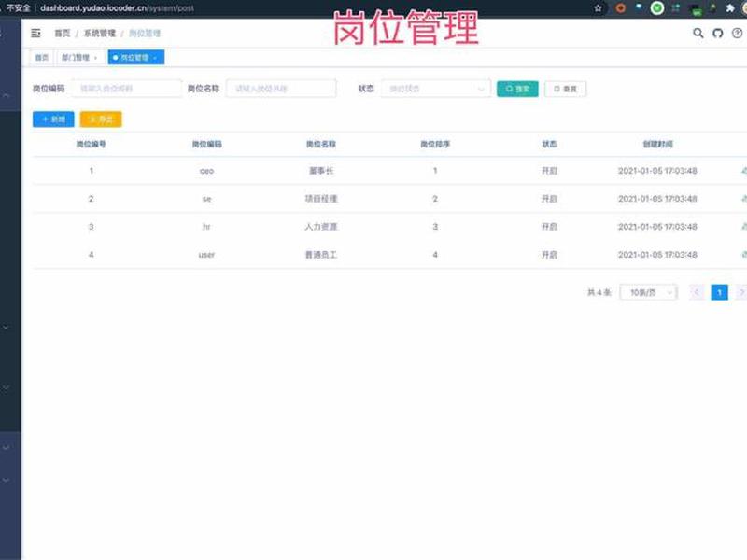Viewport: 747px width, 560px height.
Task: Click the browser address bar URL
Action: click(x=118, y=8)
